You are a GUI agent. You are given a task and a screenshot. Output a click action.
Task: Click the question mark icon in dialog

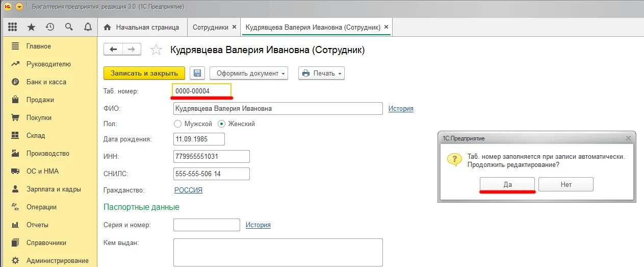point(454,159)
